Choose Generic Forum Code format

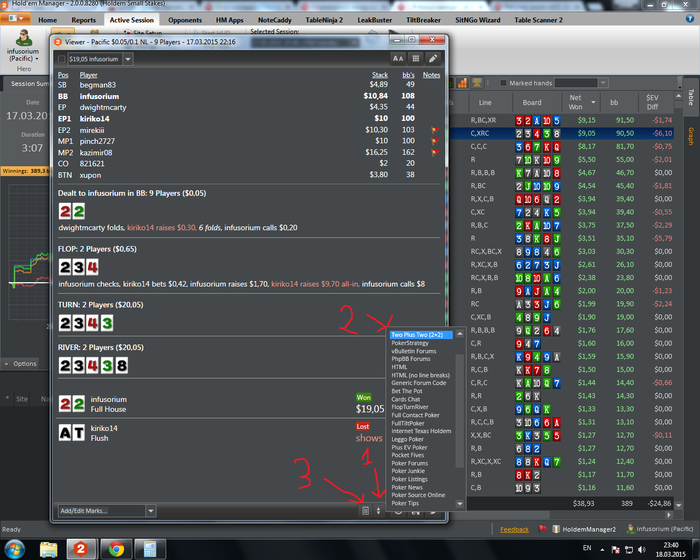coord(418,383)
